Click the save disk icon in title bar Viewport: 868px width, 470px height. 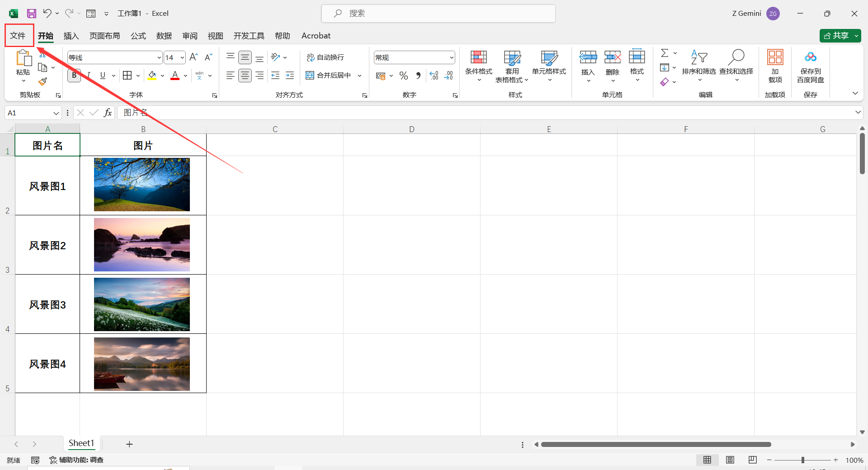click(31, 14)
